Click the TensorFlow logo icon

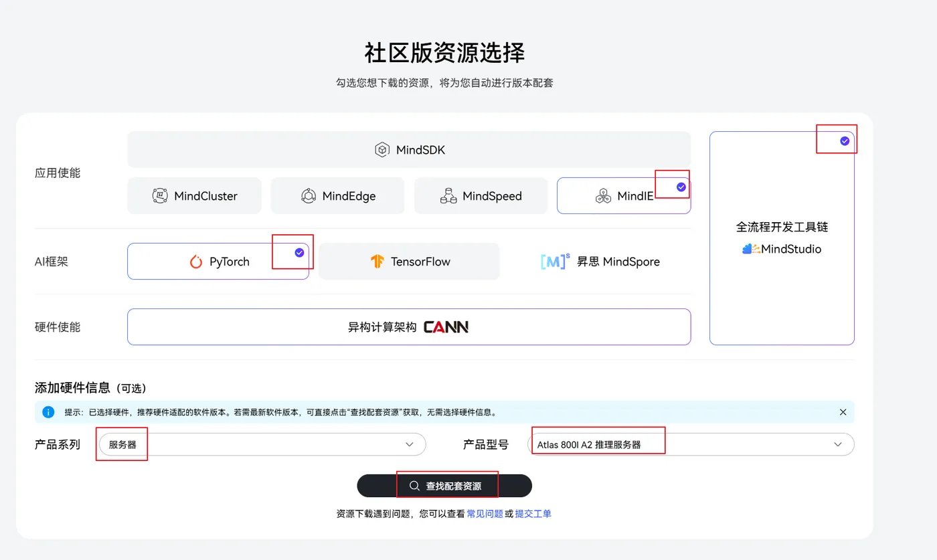(x=377, y=262)
